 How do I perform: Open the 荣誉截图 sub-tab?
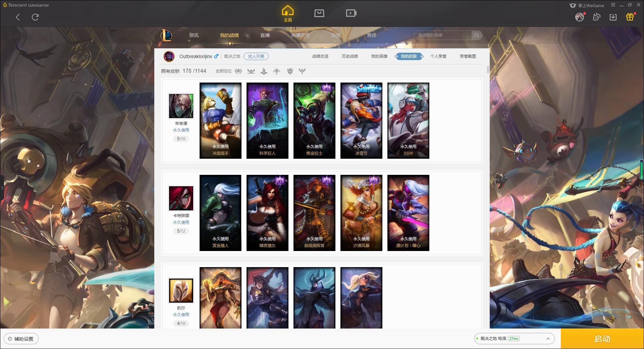pyautogui.click(x=468, y=56)
